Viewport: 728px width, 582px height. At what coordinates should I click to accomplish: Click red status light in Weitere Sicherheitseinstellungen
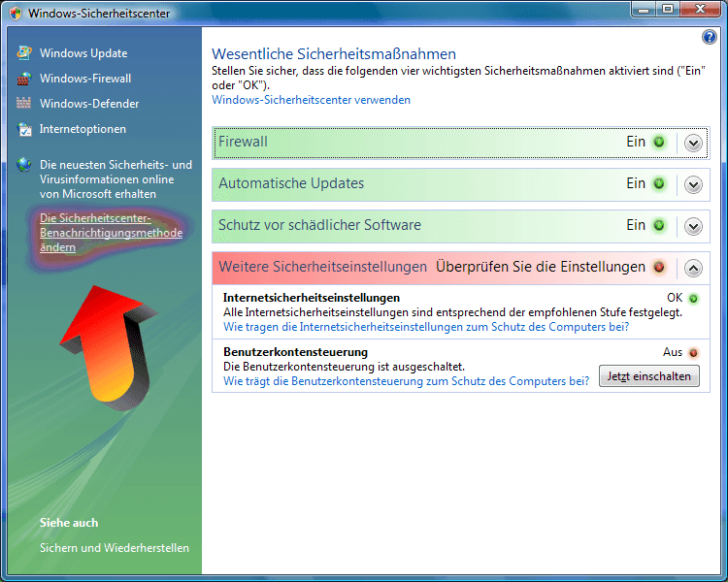[659, 268]
